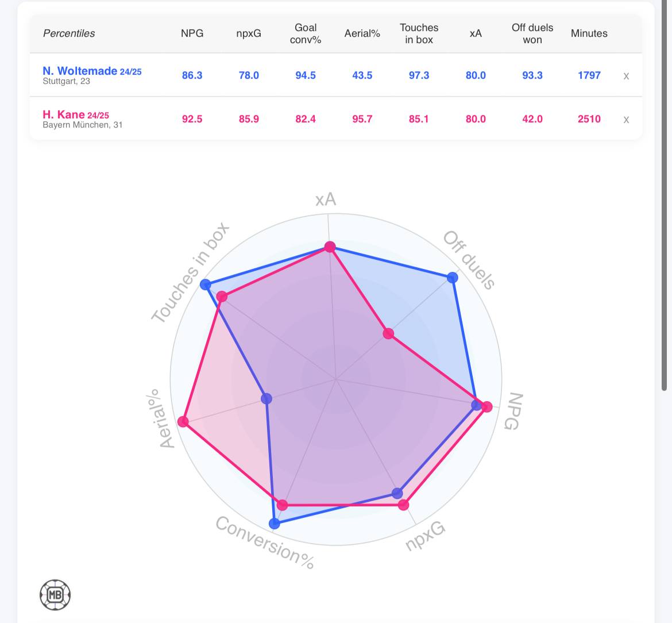Click Kane's pink Aerial% radar point
The height and width of the screenshot is (623, 672).
click(183, 422)
